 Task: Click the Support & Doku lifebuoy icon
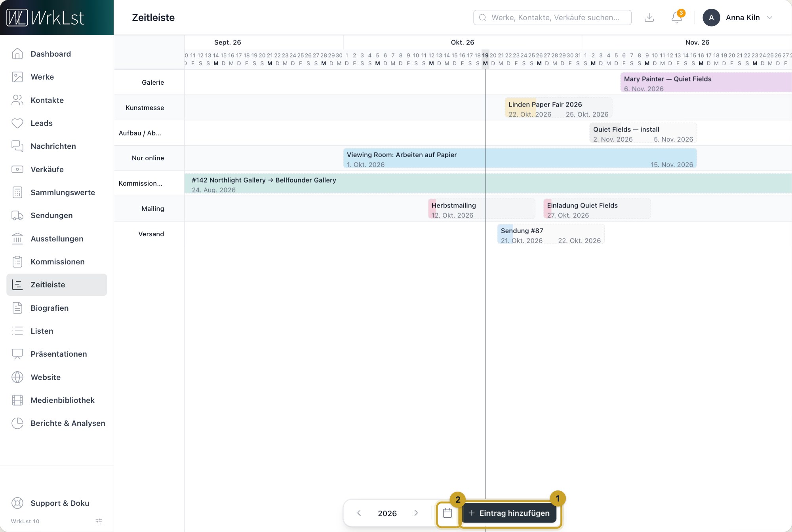17,503
